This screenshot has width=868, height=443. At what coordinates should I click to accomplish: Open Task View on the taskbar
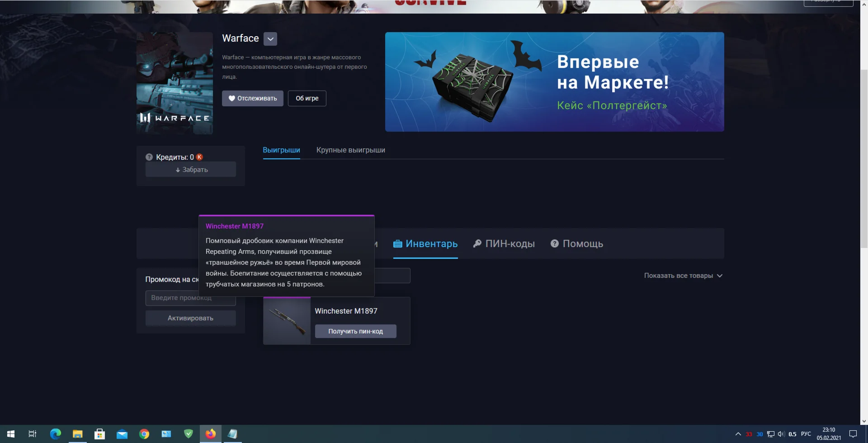[x=33, y=434]
